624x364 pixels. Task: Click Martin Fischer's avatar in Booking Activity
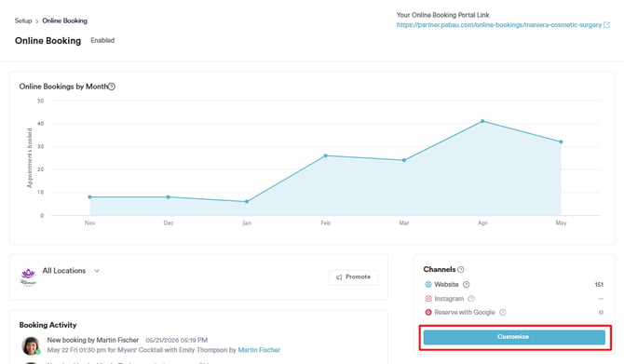[31, 345]
